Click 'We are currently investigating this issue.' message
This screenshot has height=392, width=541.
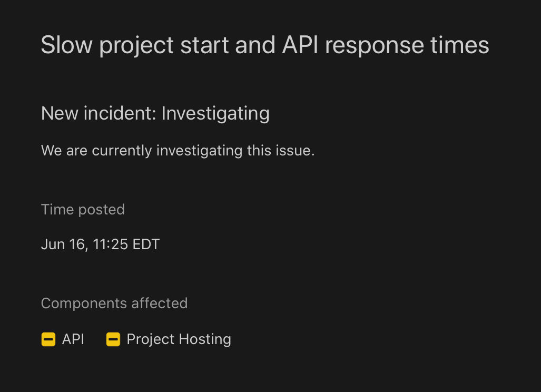click(178, 151)
